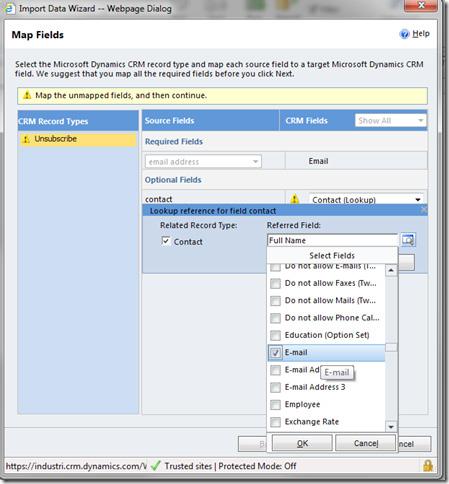
Task: Click the lookup icon beside Full Name field
Action: pyautogui.click(x=408, y=240)
